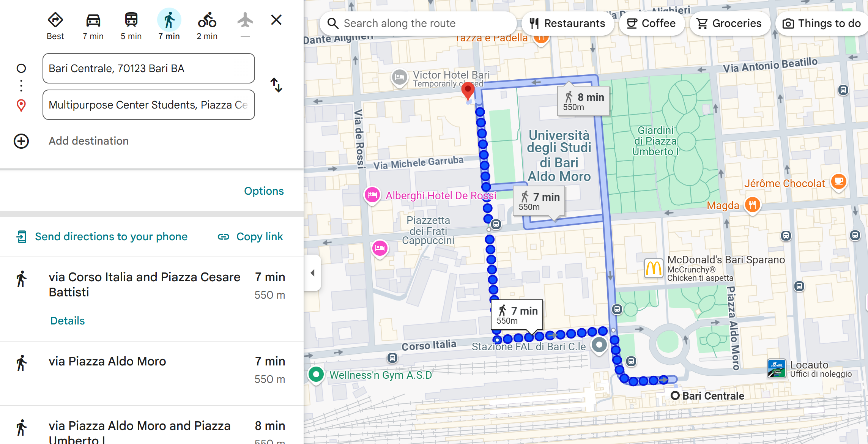Edit the Bari Centrale starting point field
Viewport: 868px width, 444px height.
coord(149,68)
